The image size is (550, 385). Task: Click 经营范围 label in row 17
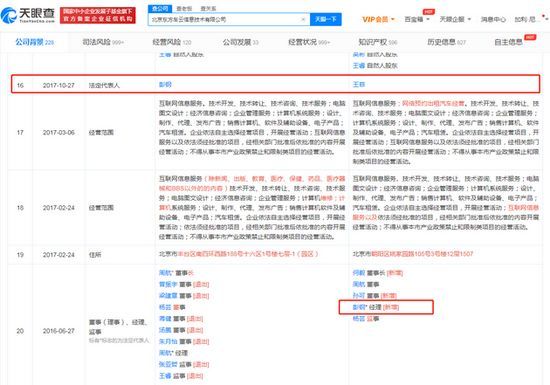click(101, 133)
